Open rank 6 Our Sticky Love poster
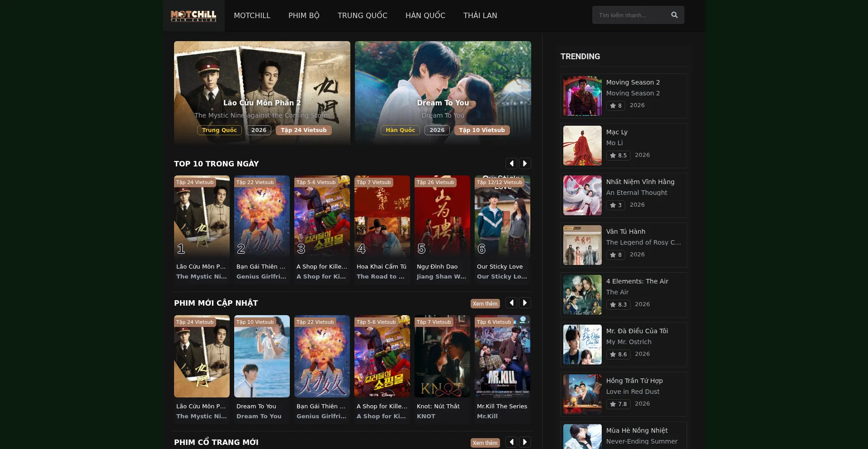Screen dimensions: 868x449 click(502, 217)
